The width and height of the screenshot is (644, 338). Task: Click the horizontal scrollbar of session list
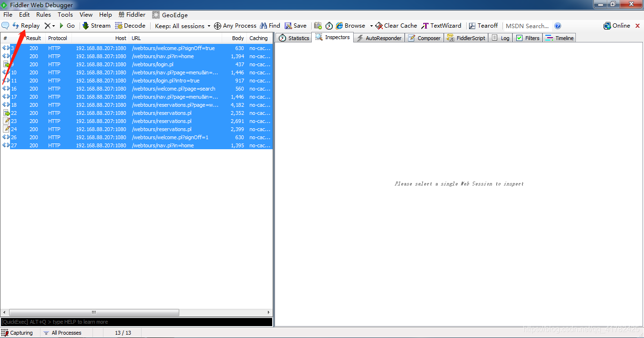tap(93, 313)
